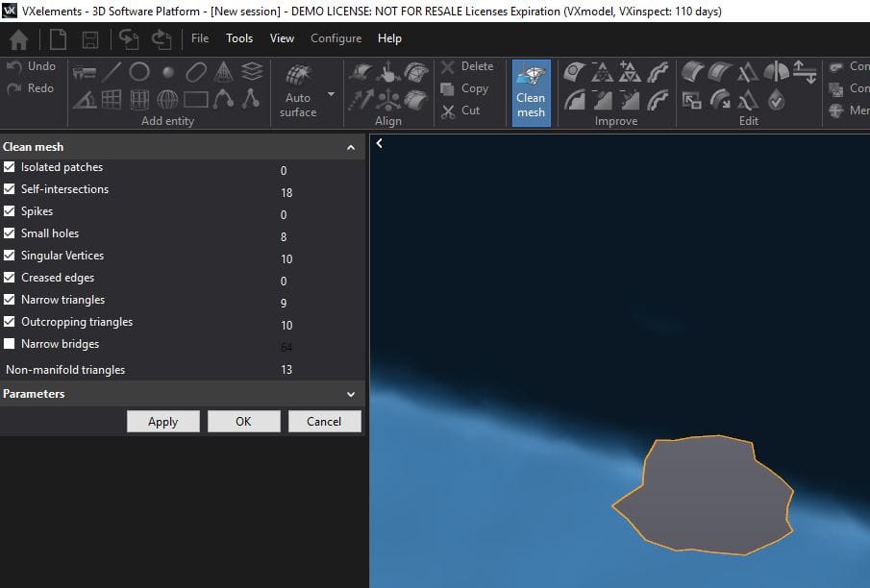The image size is (870, 588).
Task: Open the View menu
Action: (282, 38)
